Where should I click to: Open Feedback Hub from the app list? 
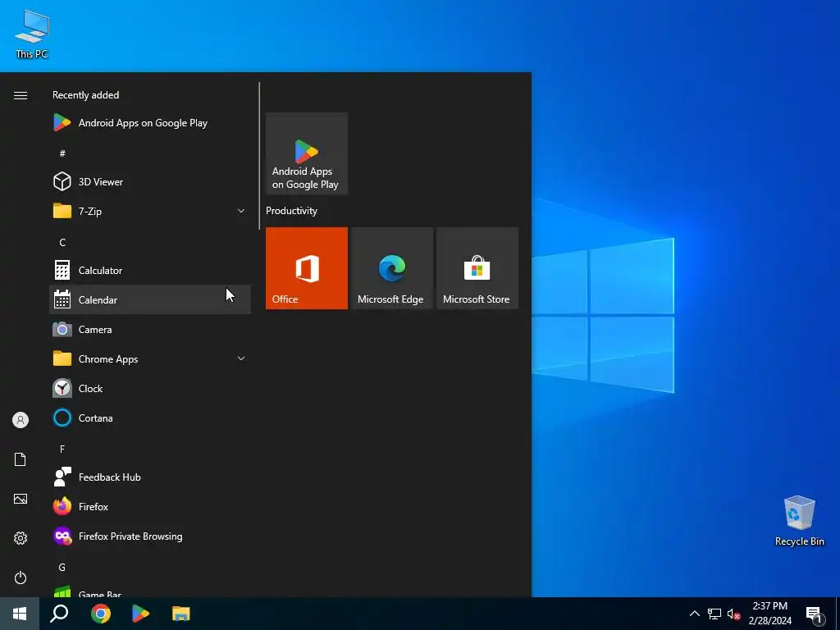[x=150, y=477]
